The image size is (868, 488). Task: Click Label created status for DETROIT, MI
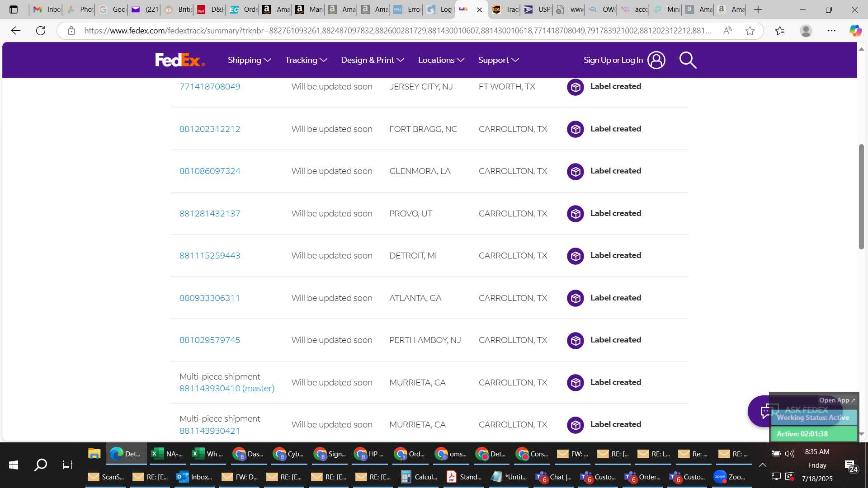[x=616, y=256]
